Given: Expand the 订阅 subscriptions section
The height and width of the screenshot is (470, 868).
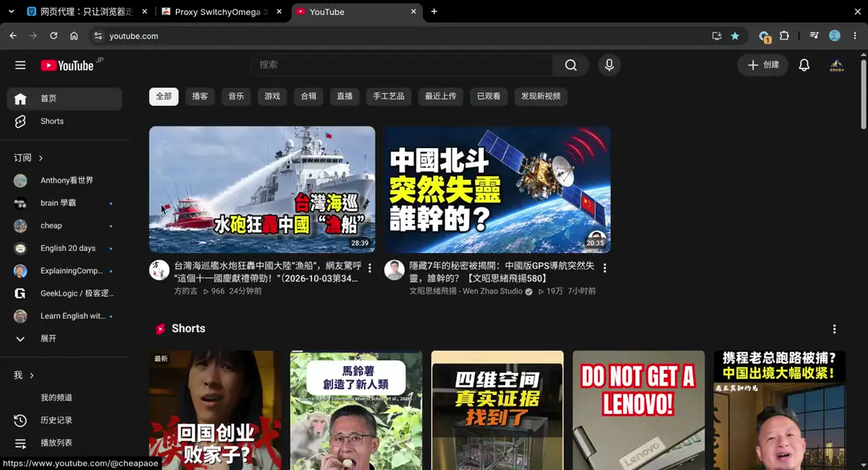Looking at the screenshot, I should coord(28,158).
